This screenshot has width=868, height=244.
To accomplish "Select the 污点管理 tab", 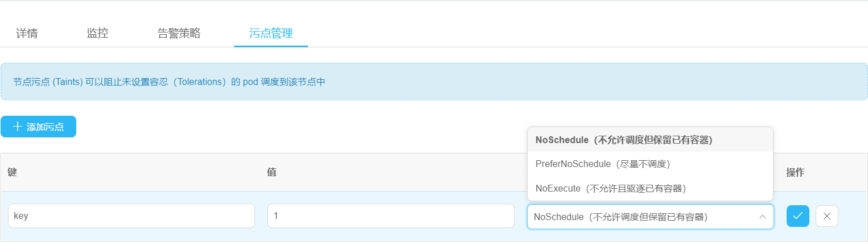I will point(271,33).
